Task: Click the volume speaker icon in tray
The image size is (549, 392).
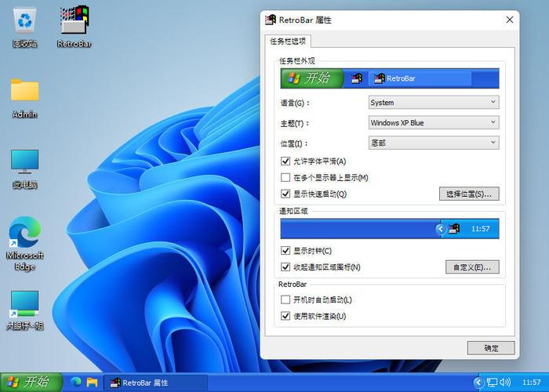Action: pyautogui.click(x=505, y=383)
